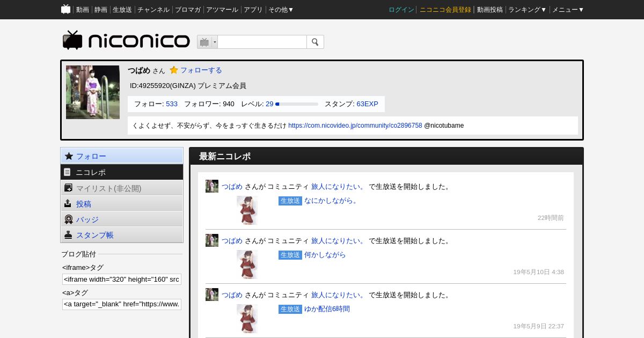Click thumbnail for ゆか配信6時間 broadcast
The image size is (644, 338).
point(247,319)
